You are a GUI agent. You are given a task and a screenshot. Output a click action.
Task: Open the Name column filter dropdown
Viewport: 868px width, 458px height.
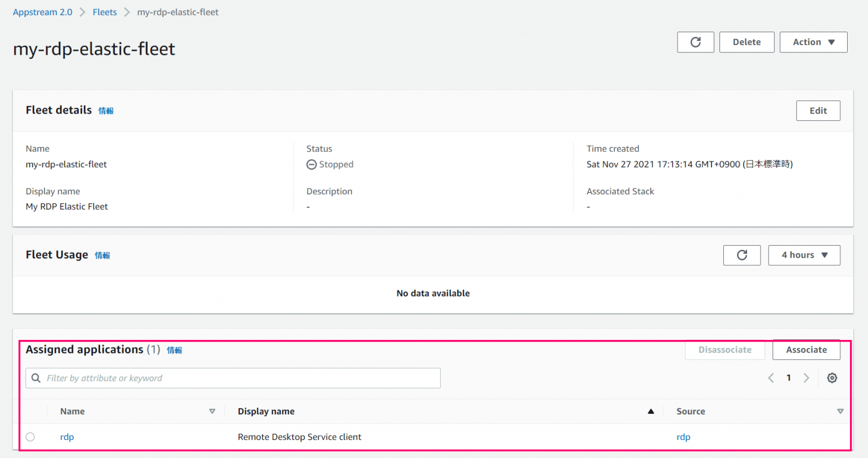click(x=212, y=411)
